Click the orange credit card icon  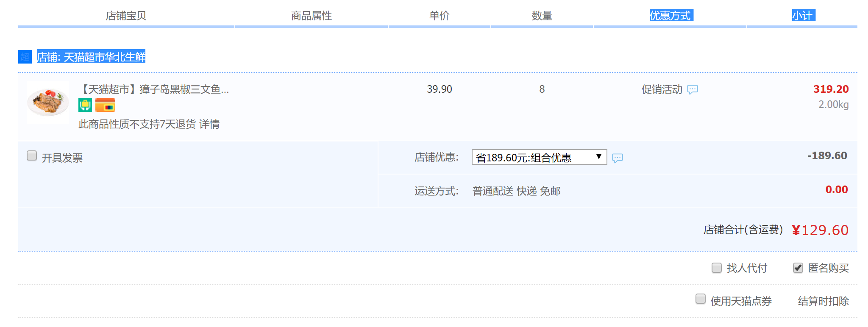tap(105, 105)
